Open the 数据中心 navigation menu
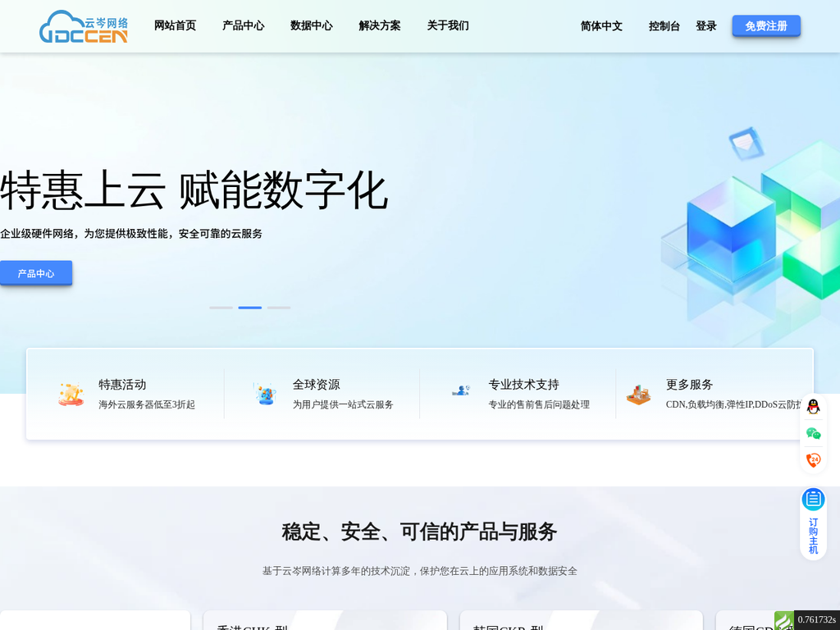840x630 pixels. point(311,25)
